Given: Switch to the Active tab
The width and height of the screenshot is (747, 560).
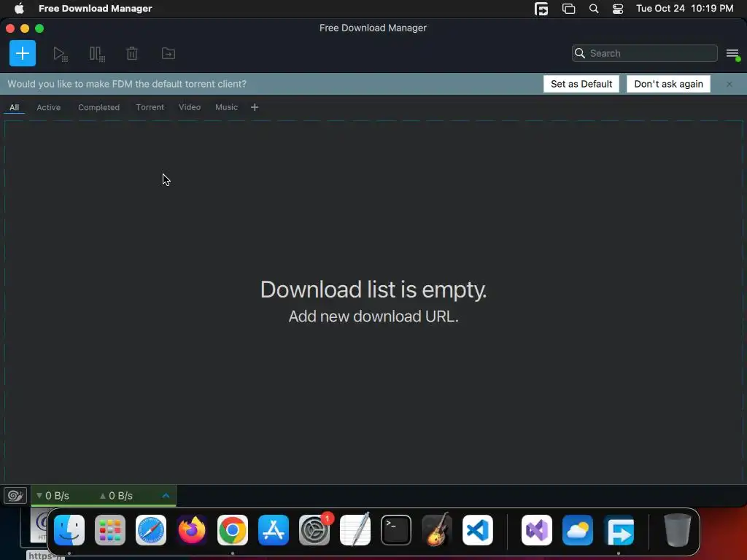Looking at the screenshot, I should coord(49,107).
